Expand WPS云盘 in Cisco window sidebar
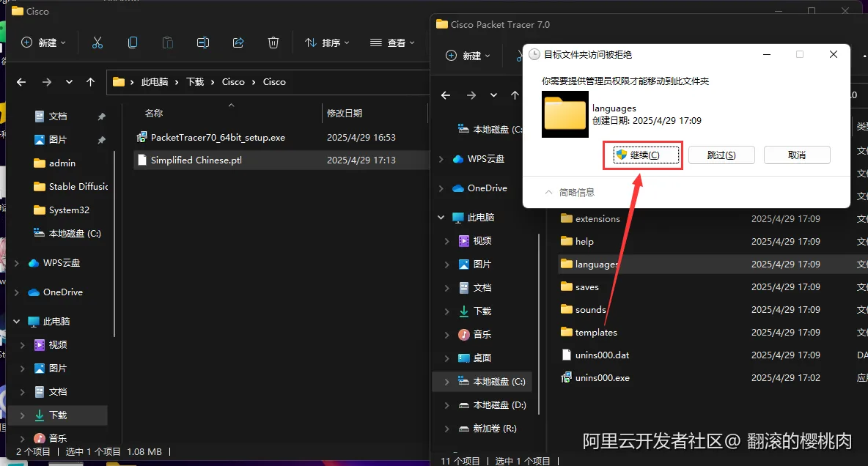 [x=17, y=263]
